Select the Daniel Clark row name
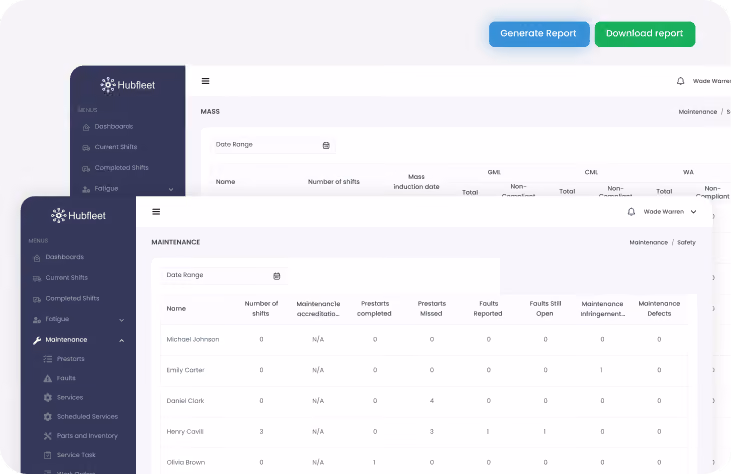Screen dimensions: 731x474 185,401
